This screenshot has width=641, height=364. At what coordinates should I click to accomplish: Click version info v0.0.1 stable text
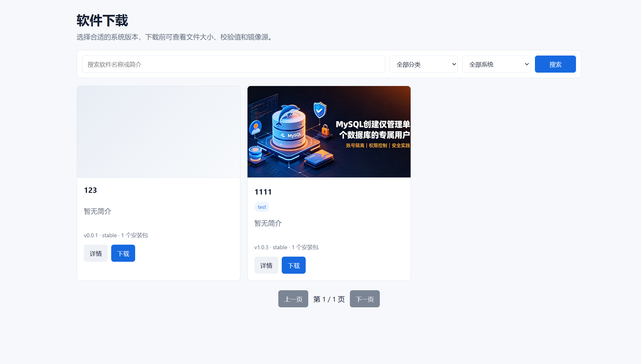(116, 235)
